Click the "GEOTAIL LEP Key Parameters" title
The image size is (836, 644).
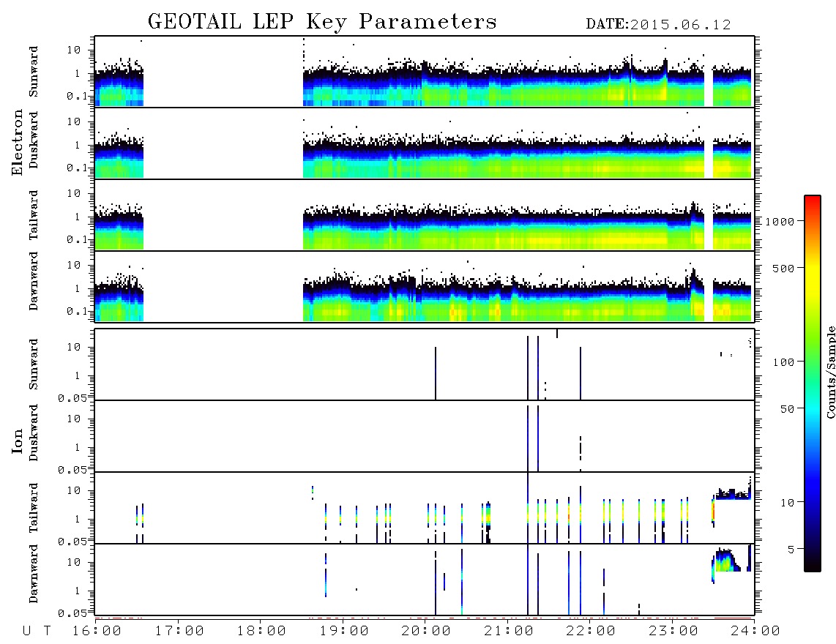pos(322,22)
